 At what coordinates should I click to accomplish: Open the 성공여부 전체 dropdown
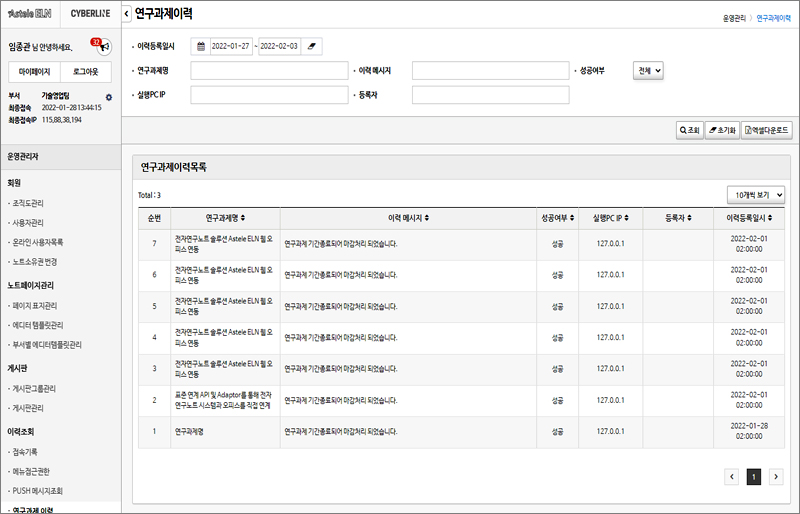(x=648, y=70)
